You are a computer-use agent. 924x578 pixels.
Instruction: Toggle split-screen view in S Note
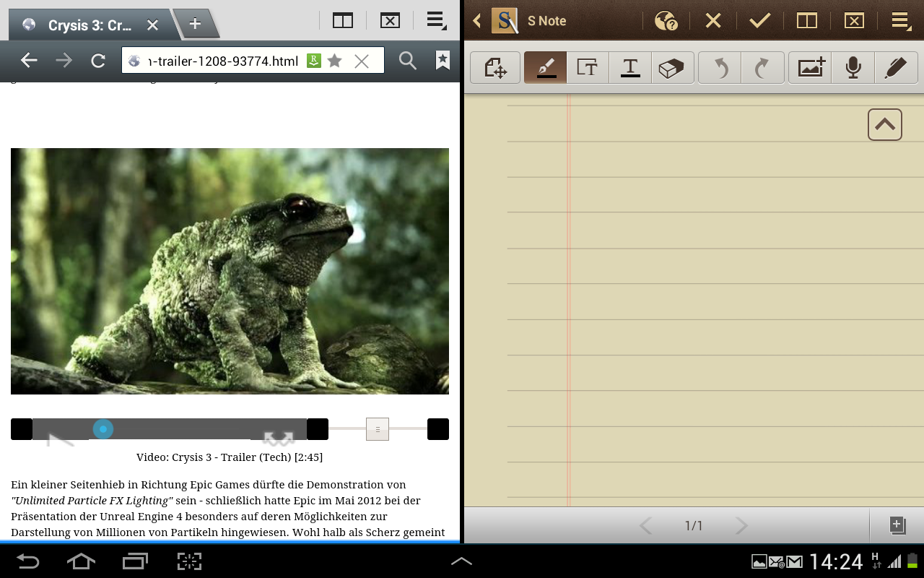(x=806, y=21)
